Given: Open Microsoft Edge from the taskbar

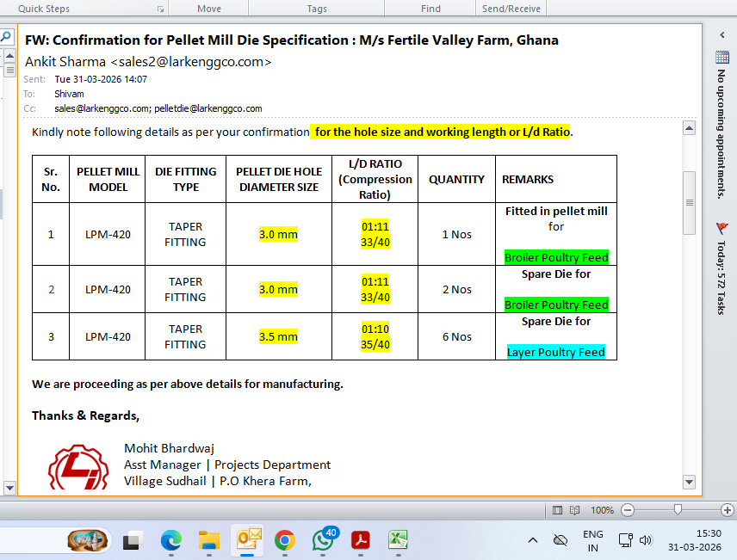Looking at the screenshot, I should (x=171, y=540).
